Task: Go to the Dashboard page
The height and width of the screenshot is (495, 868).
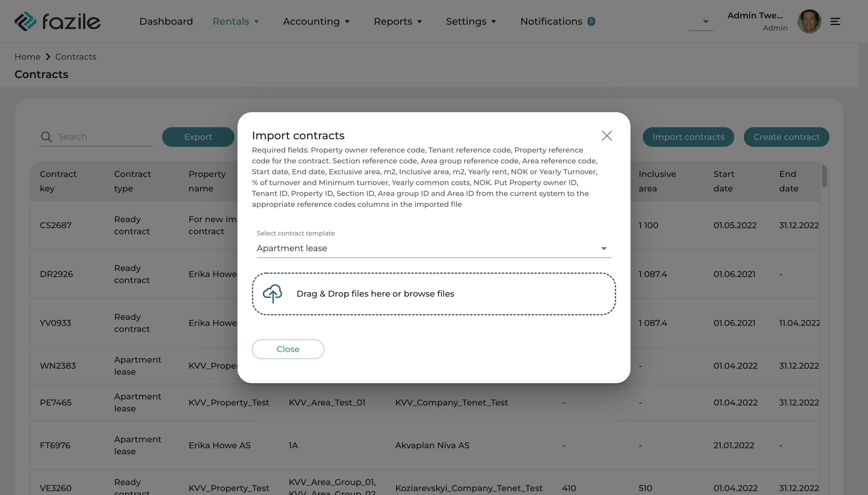Action: 166,21
